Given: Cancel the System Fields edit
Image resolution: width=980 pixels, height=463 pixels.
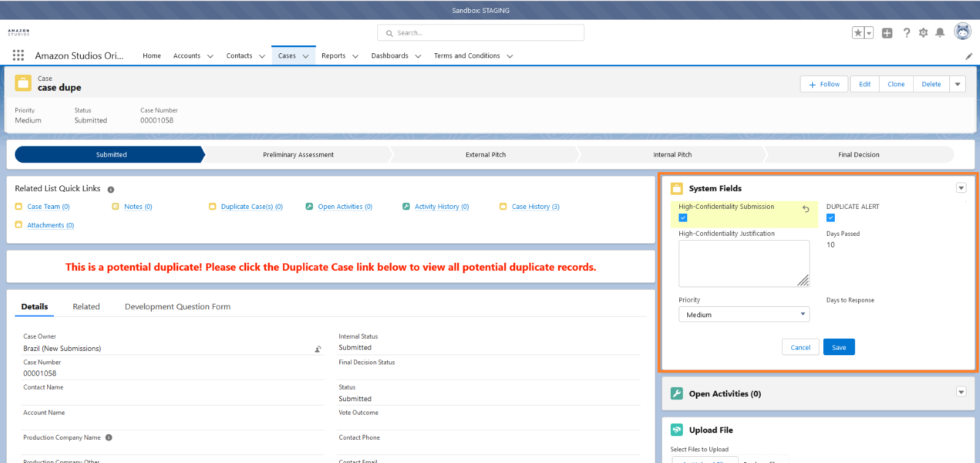Looking at the screenshot, I should pos(801,347).
